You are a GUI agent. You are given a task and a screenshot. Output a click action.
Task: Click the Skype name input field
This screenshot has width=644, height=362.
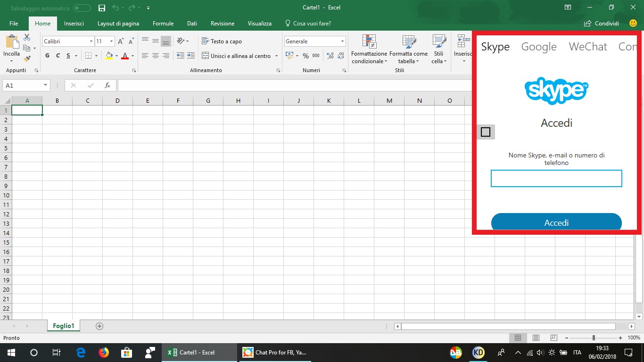click(556, 179)
